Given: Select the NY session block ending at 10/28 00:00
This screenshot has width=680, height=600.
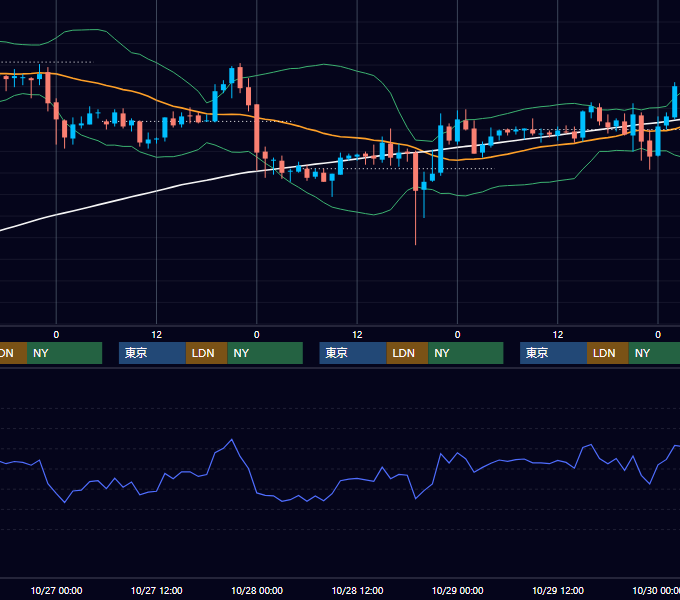Looking at the screenshot, I should coord(265,353).
